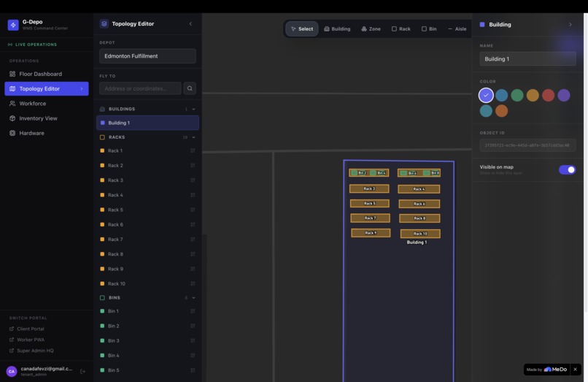Select Building 1 in the tree

147,123
